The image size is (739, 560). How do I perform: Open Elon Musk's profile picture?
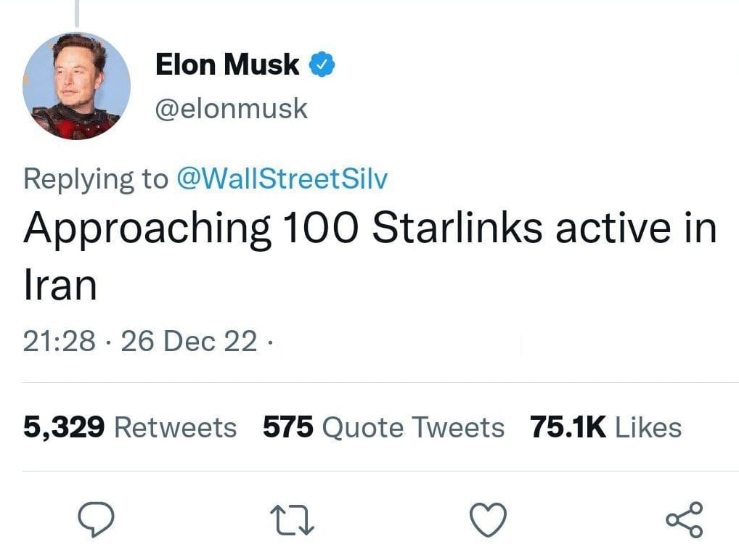click(x=77, y=85)
